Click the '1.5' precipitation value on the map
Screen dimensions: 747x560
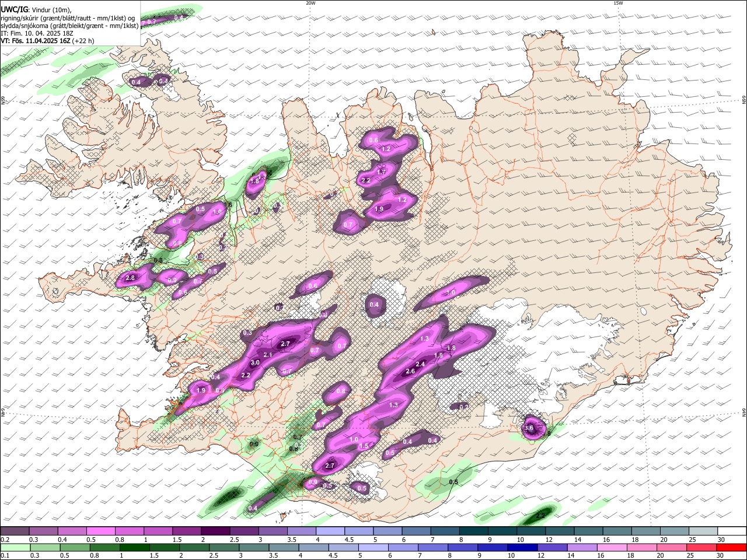[364, 446]
